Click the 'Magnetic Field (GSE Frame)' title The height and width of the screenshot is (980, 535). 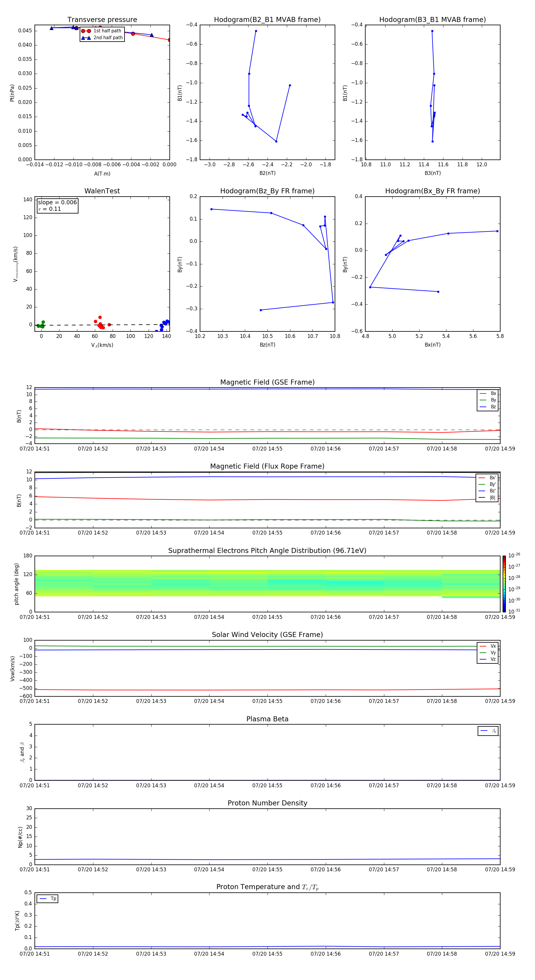267,382
